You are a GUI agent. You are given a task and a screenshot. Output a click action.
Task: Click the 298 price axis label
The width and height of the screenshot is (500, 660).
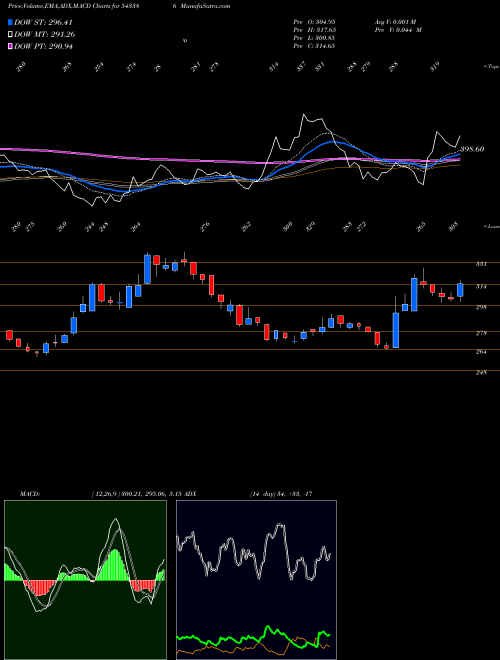coord(481,307)
